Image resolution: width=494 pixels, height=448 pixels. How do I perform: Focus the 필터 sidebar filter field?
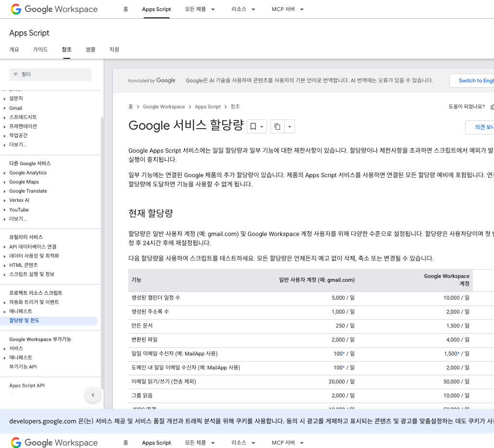pyautogui.click(x=51, y=75)
